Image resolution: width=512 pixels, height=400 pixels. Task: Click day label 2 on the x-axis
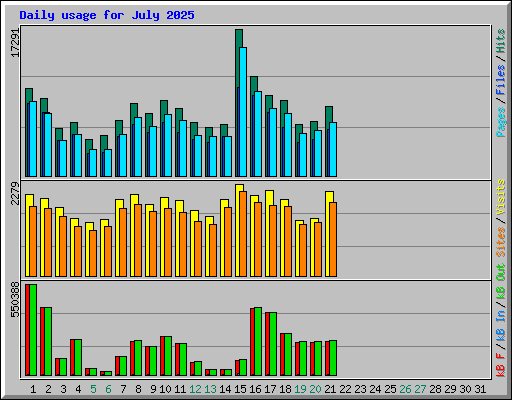pos(48,389)
